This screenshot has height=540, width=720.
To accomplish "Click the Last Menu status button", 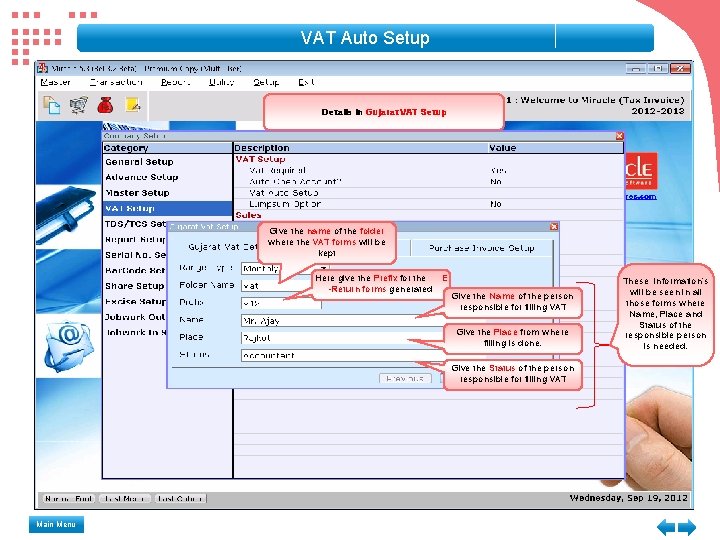I will (x=125, y=499).
